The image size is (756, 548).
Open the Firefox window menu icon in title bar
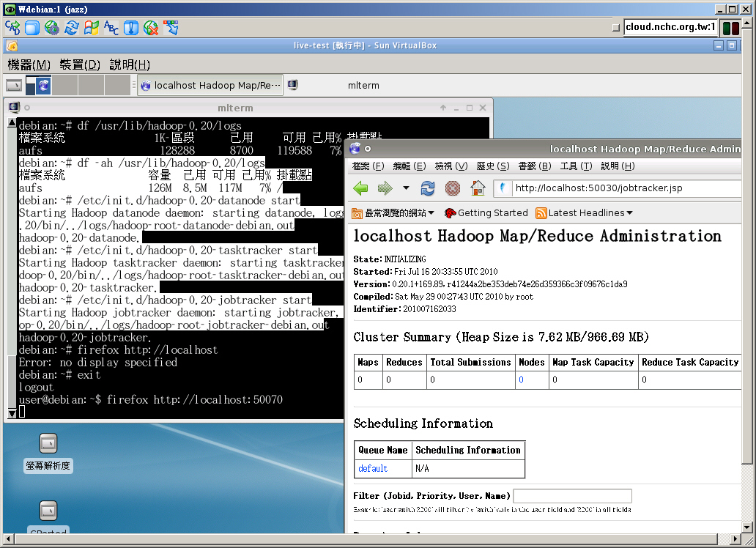[x=355, y=149]
